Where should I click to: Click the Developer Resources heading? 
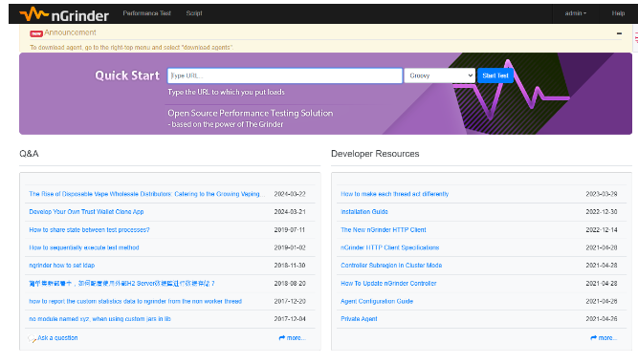[375, 154]
